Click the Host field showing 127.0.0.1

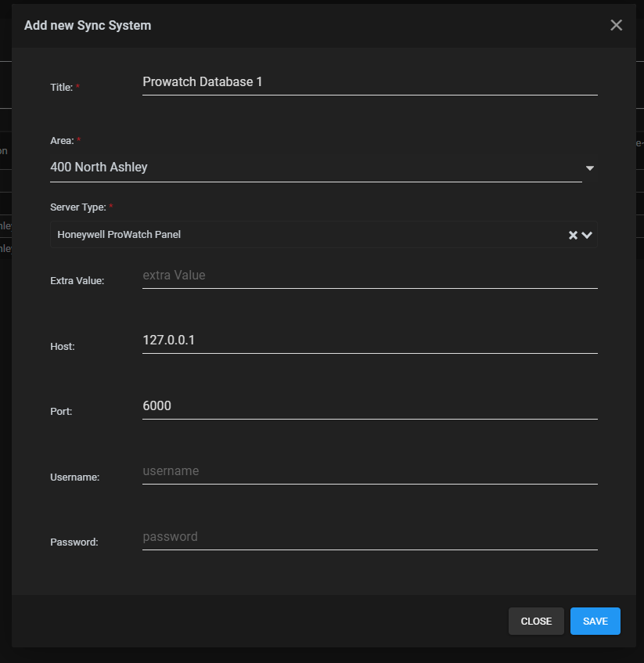[x=370, y=341]
